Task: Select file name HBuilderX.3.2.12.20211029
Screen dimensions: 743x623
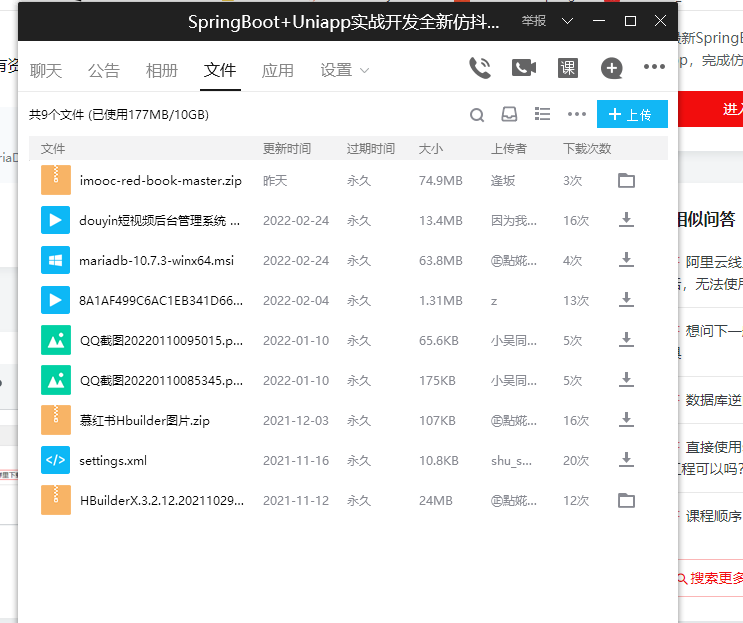Action: [x=162, y=501]
